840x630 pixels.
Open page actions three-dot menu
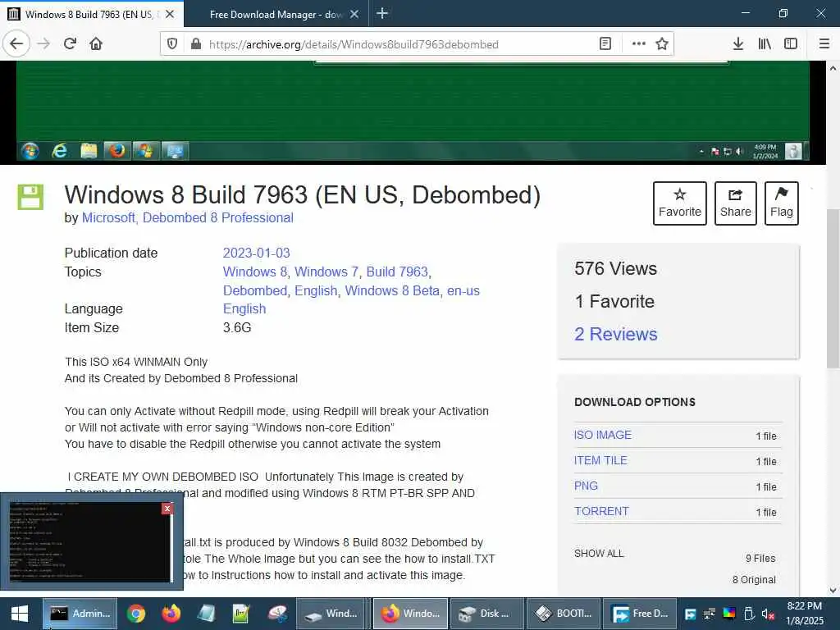pyautogui.click(x=638, y=44)
